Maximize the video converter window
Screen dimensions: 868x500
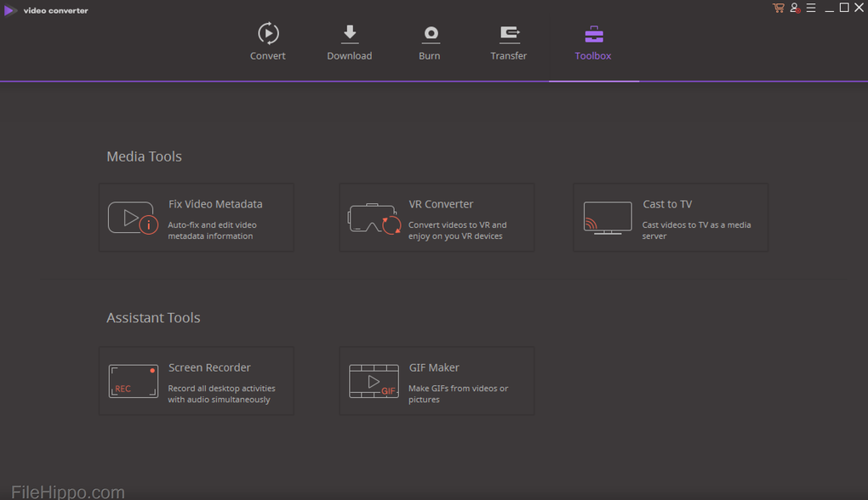[844, 8]
